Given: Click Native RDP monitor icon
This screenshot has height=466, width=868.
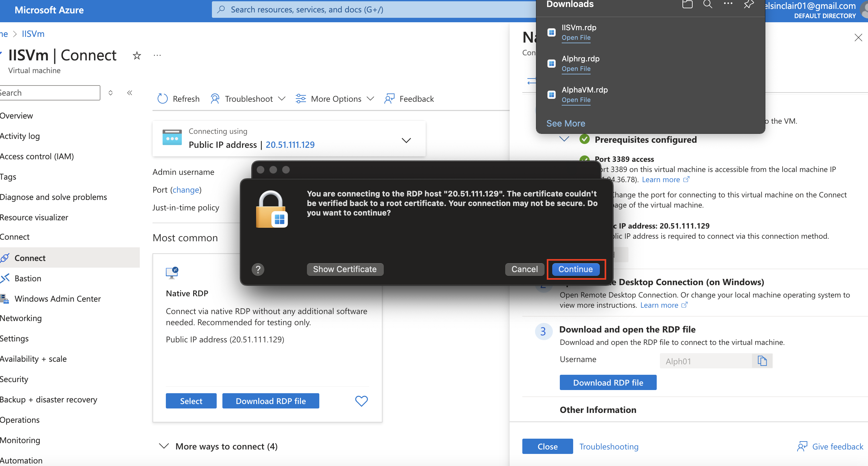Looking at the screenshot, I should pos(172,273).
